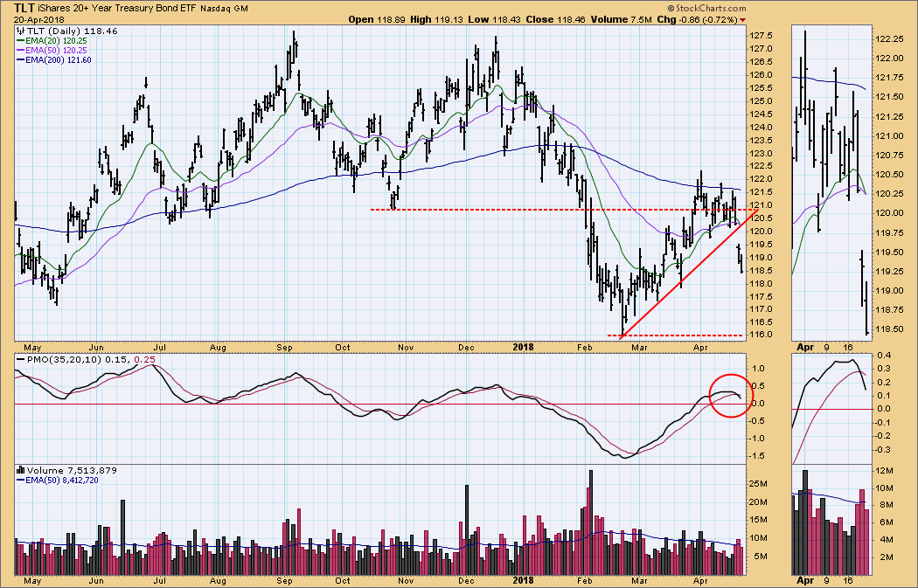Click the iShares 20+ Year Treasury Bond ETF name
This screenshot has height=588, width=918.
click(x=117, y=9)
